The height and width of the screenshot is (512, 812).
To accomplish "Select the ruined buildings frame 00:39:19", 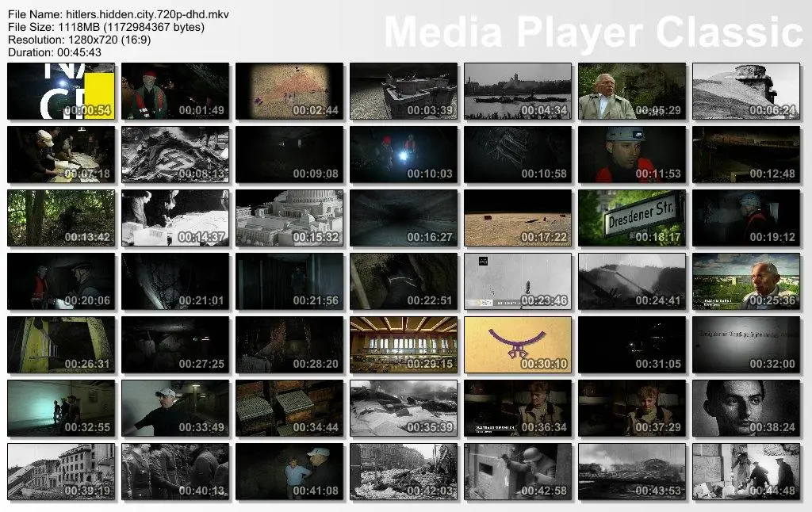I will (61, 472).
